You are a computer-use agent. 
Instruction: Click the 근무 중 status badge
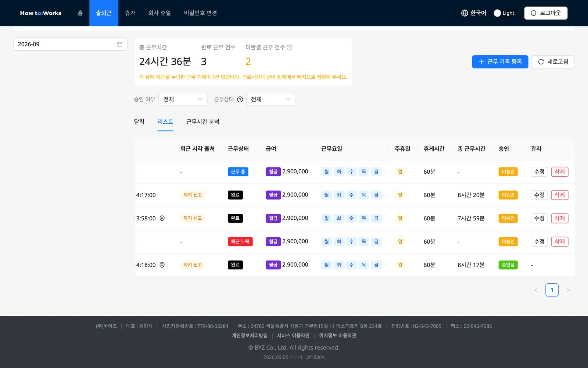point(238,172)
